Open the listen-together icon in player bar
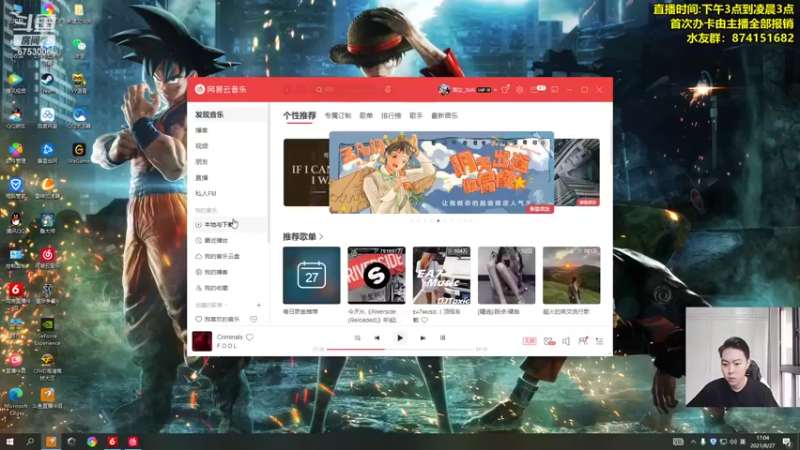The height and width of the screenshot is (450, 800). tap(583, 341)
